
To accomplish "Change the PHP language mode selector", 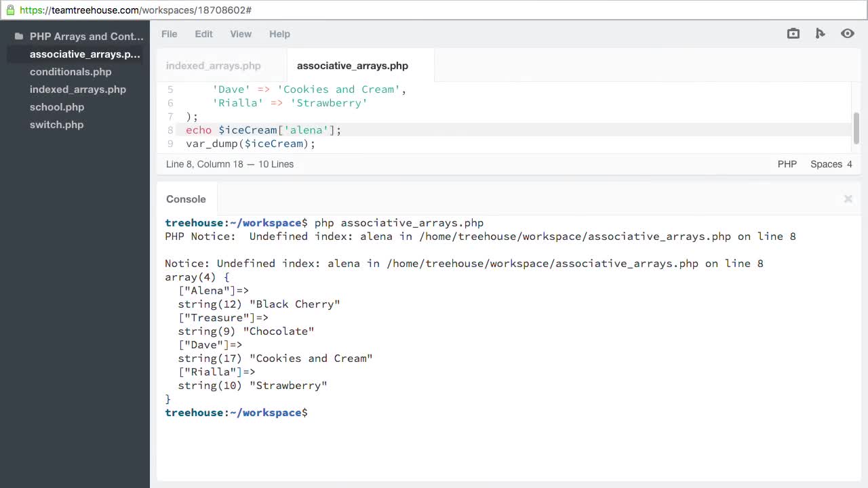I will (x=787, y=164).
